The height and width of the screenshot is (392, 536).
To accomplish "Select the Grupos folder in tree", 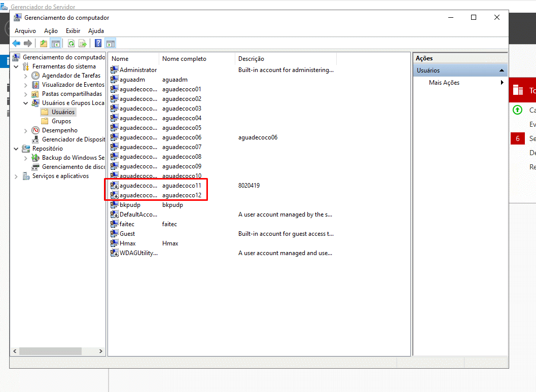I will 61,121.
